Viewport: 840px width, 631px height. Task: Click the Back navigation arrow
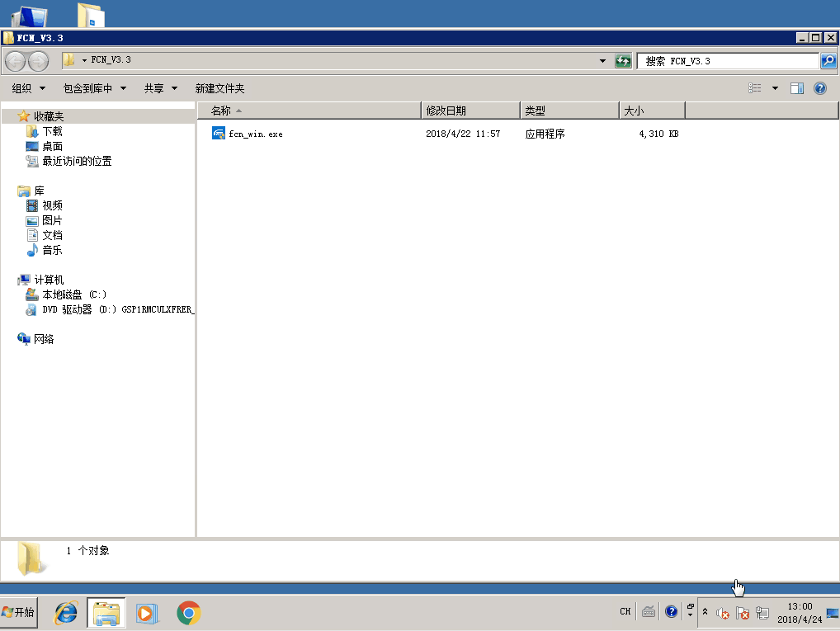[x=16, y=61]
